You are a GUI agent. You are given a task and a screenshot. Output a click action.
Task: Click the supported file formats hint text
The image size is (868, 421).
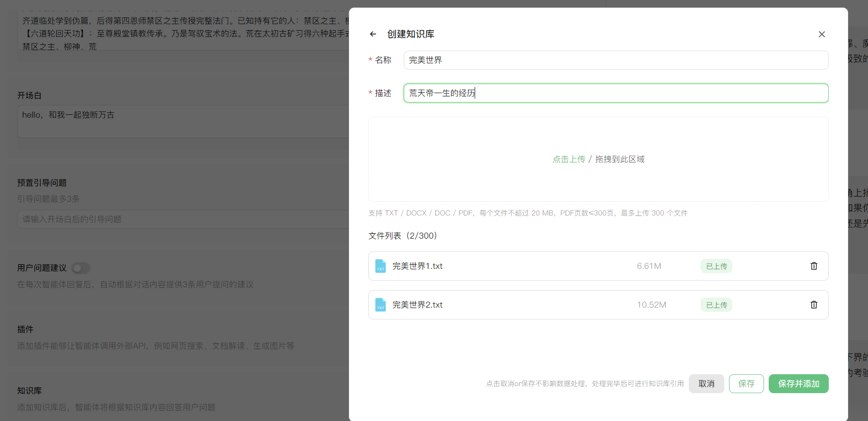528,213
